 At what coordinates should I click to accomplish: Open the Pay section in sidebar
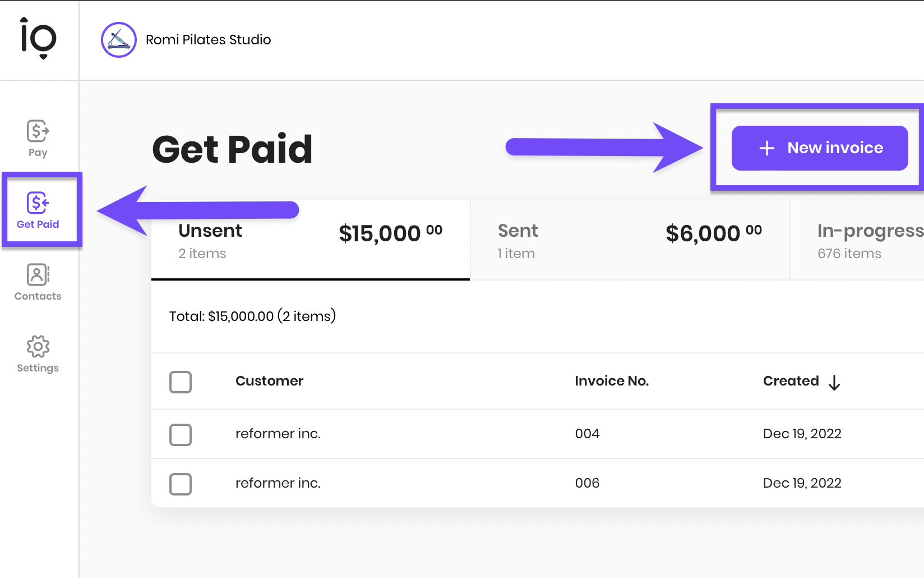(x=38, y=139)
